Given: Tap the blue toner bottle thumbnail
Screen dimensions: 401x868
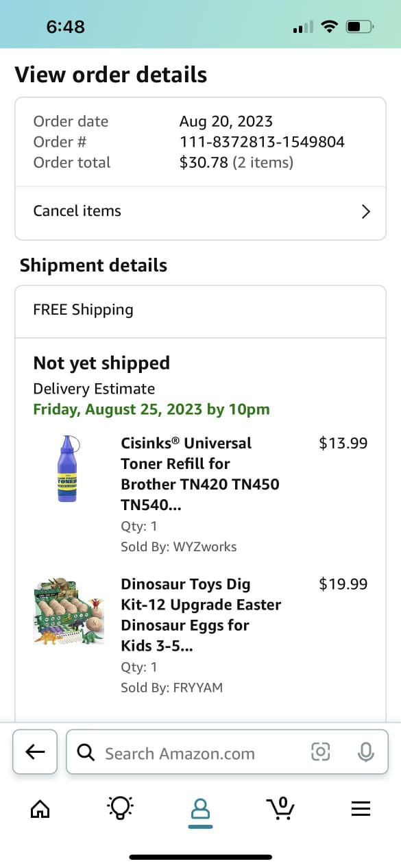Looking at the screenshot, I should click(x=67, y=468).
